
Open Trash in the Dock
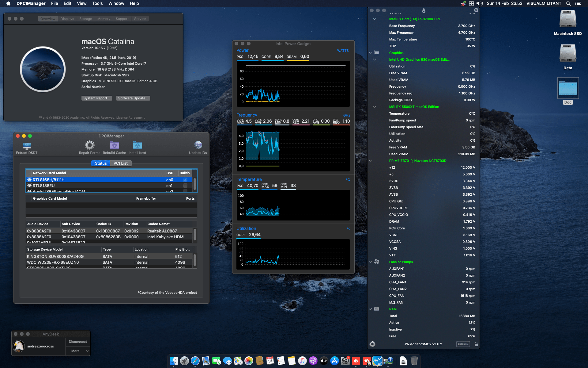click(x=414, y=361)
